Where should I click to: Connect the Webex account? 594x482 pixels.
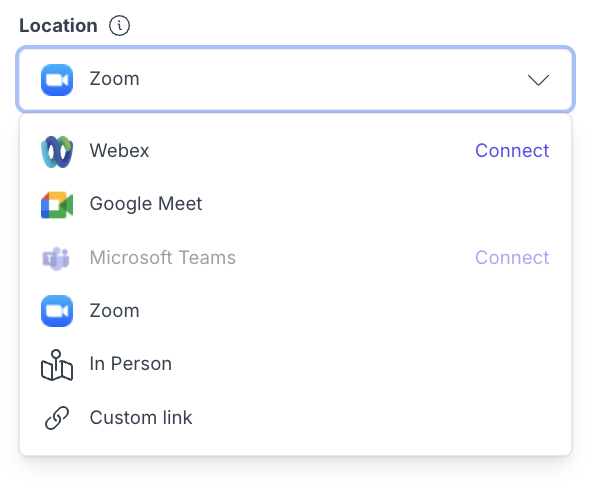[512, 151]
